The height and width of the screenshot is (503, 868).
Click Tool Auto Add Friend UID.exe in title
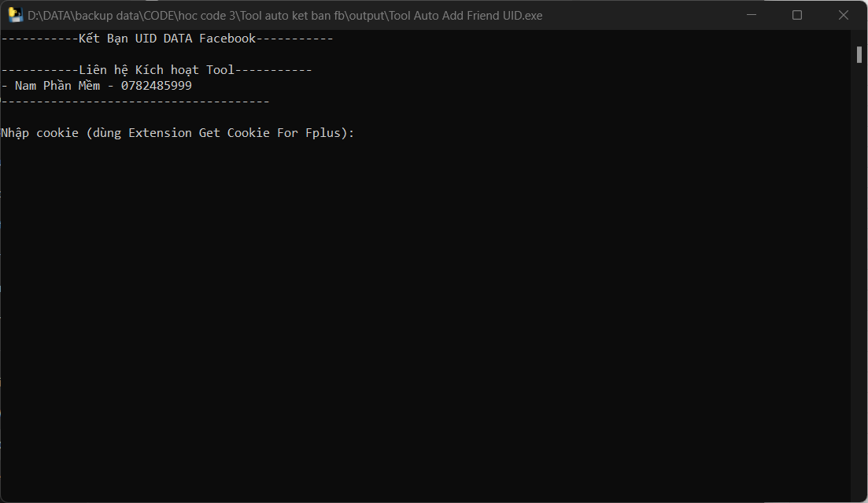465,16
